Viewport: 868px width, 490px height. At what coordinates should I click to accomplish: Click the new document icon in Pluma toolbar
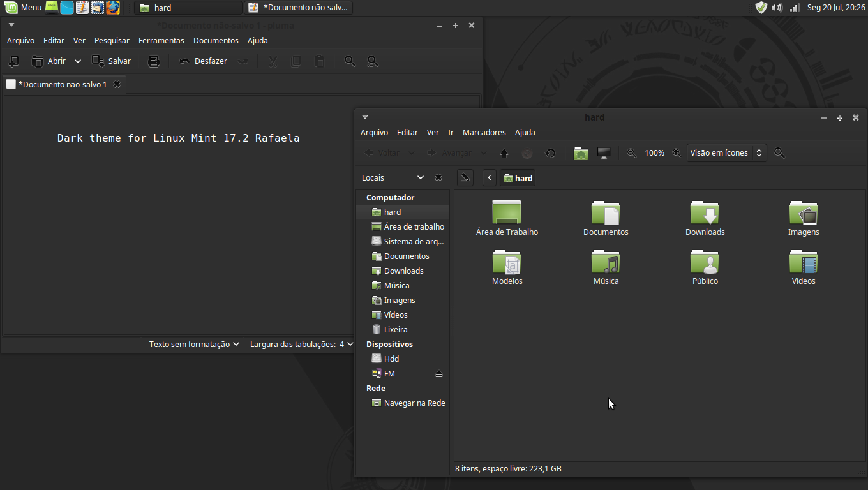coord(13,61)
